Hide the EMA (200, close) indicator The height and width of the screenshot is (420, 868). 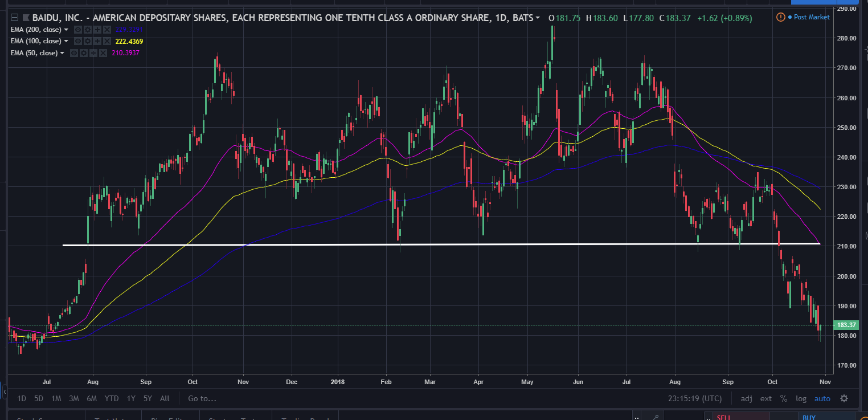pyautogui.click(x=78, y=29)
